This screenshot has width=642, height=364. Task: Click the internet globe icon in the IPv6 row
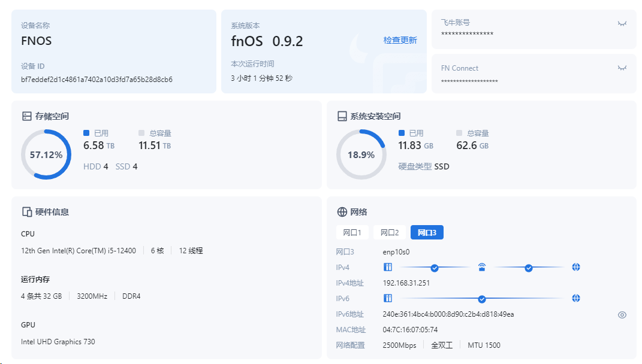(576, 298)
